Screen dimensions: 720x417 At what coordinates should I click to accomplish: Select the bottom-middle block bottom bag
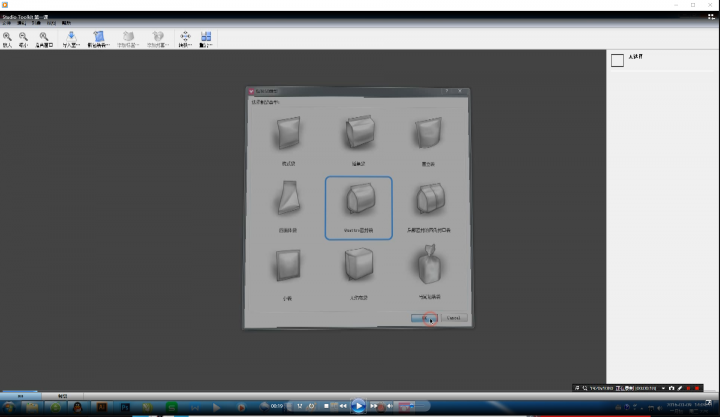[x=358, y=267]
